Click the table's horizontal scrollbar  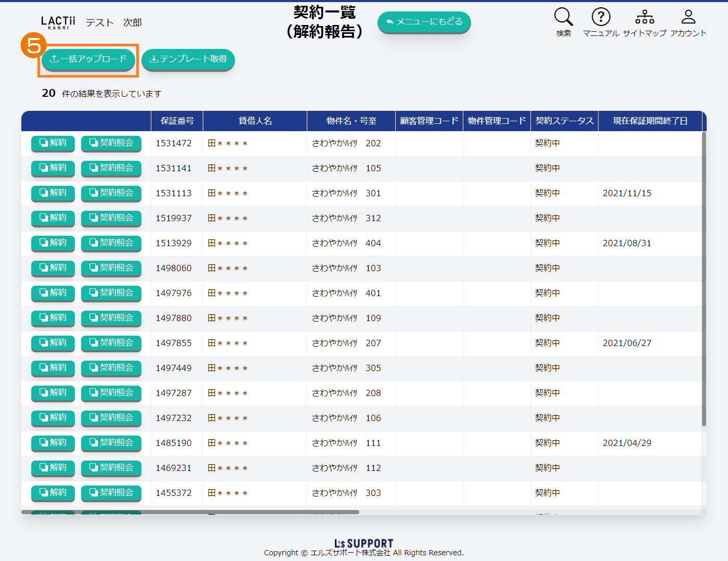[x=190, y=512]
